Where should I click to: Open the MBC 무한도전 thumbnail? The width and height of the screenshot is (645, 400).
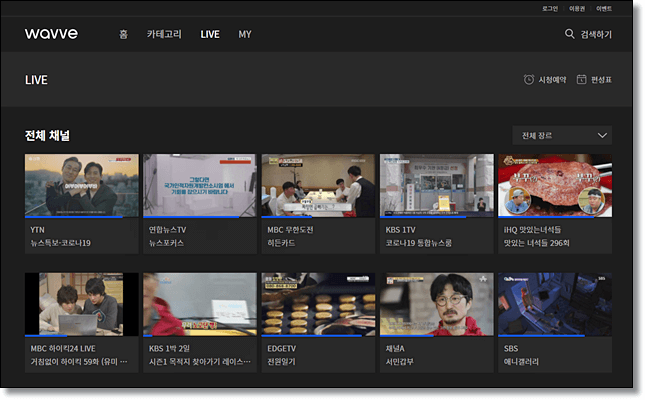(x=318, y=185)
